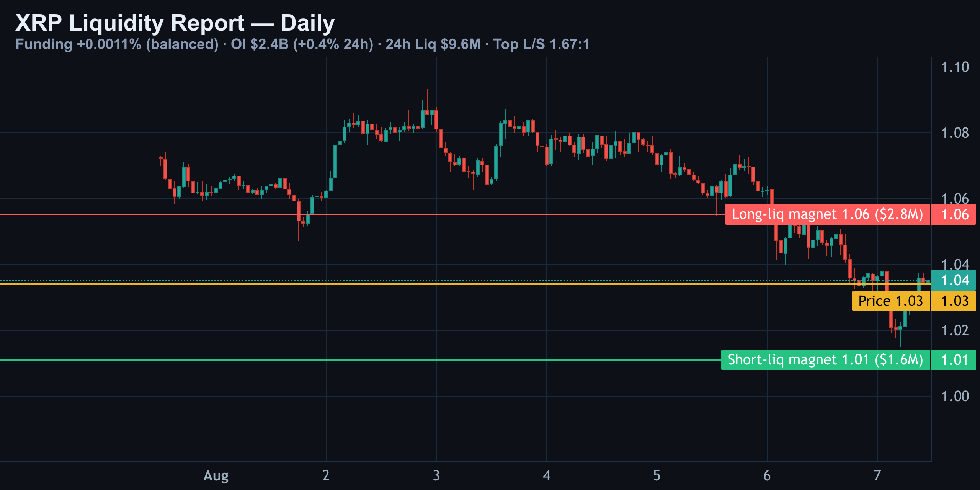Click the '2' date axis label
980x490 pixels.
point(326,476)
